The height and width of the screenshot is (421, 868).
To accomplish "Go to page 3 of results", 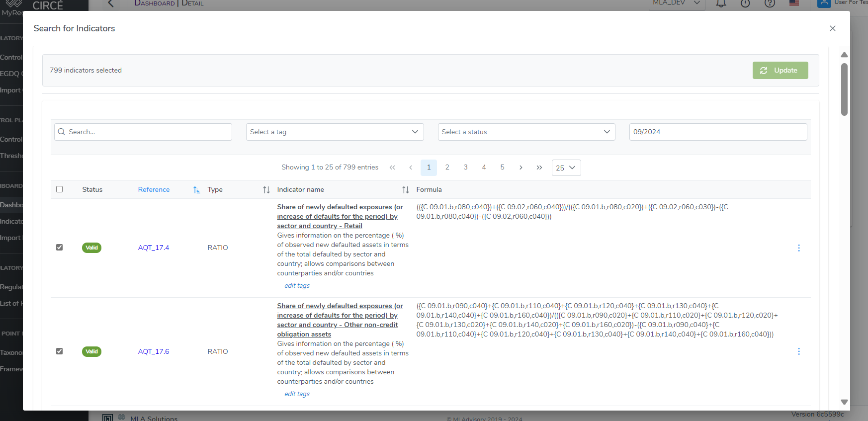I will [465, 168].
